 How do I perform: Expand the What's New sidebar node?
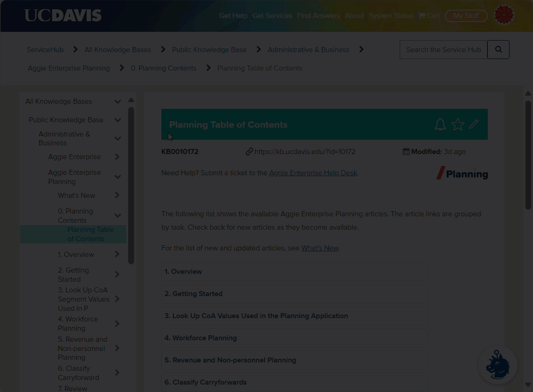tap(117, 195)
